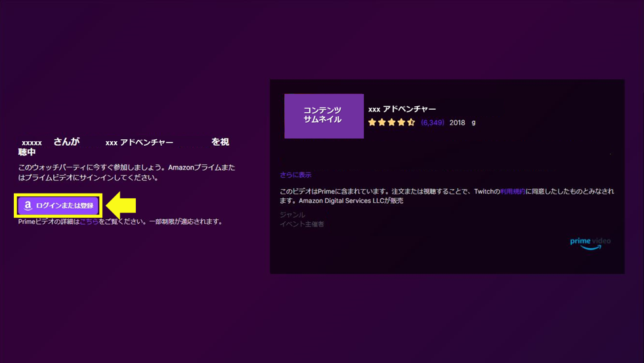Click the yellow arrow pointing at login button

[121, 205]
